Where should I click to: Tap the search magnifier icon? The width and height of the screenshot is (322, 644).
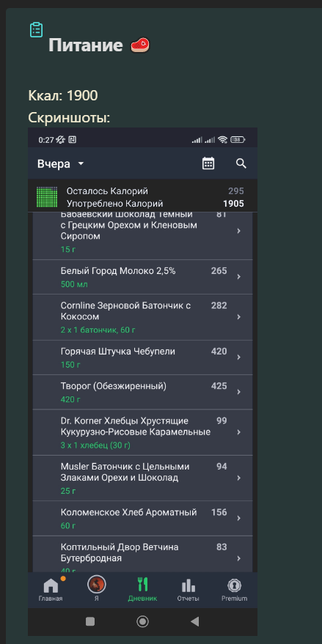pyautogui.click(x=241, y=163)
